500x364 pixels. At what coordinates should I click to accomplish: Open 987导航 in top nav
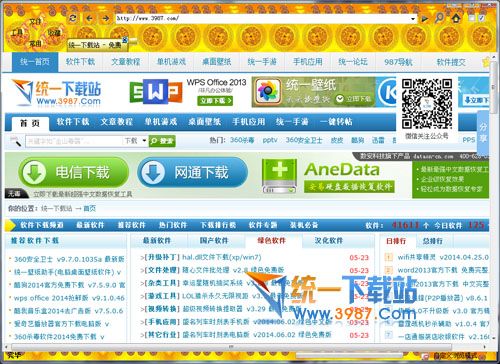(398, 62)
